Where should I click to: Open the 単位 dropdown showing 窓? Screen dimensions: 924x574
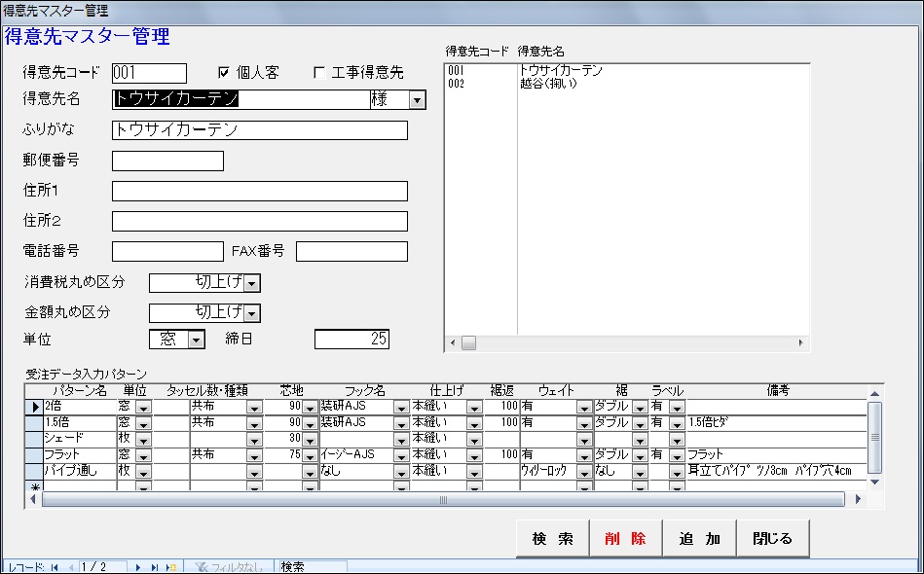tap(197, 340)
